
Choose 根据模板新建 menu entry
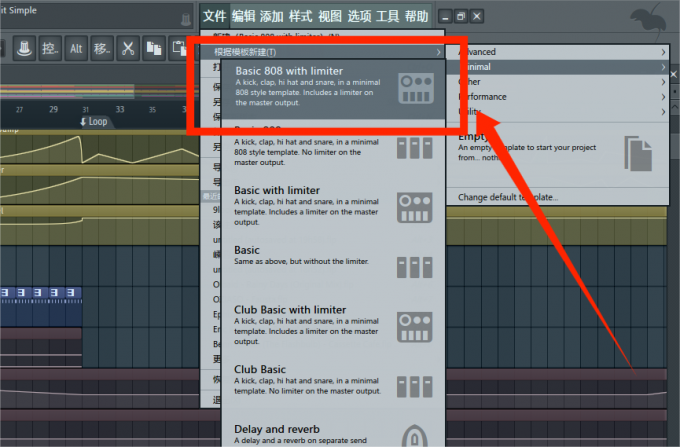click(323, 52)
